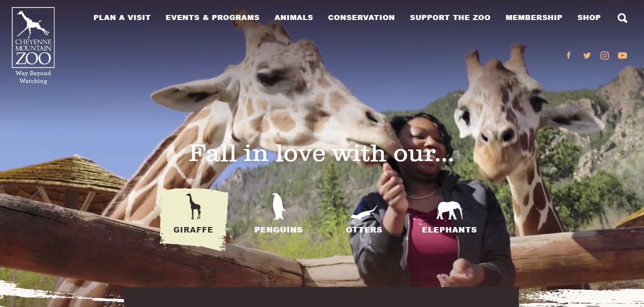Open the Support the Zoo menu

450,17
